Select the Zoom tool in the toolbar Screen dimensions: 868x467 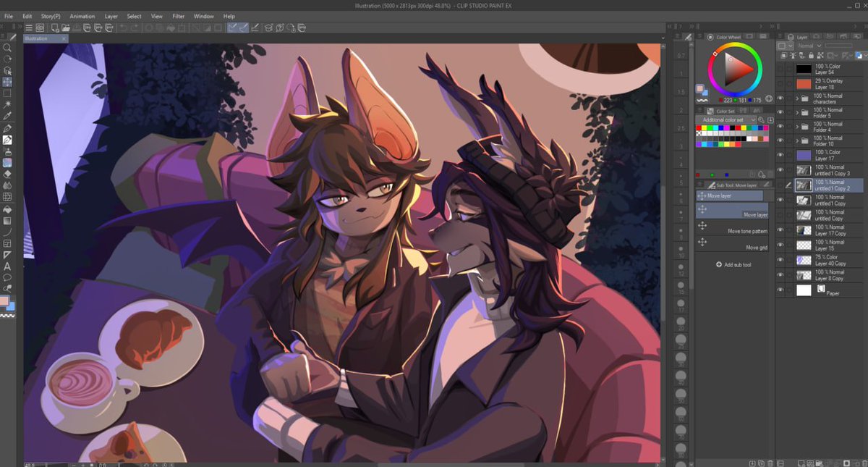coord(8,49)
